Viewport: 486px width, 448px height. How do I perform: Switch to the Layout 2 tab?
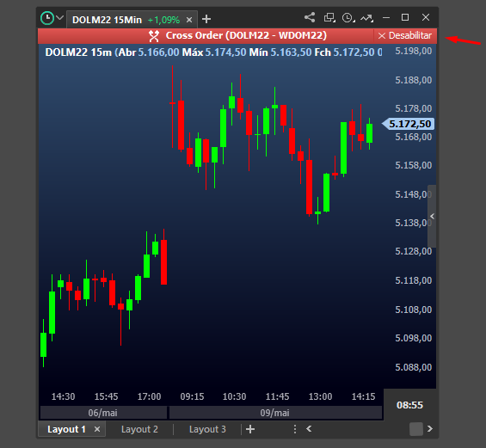139,429
